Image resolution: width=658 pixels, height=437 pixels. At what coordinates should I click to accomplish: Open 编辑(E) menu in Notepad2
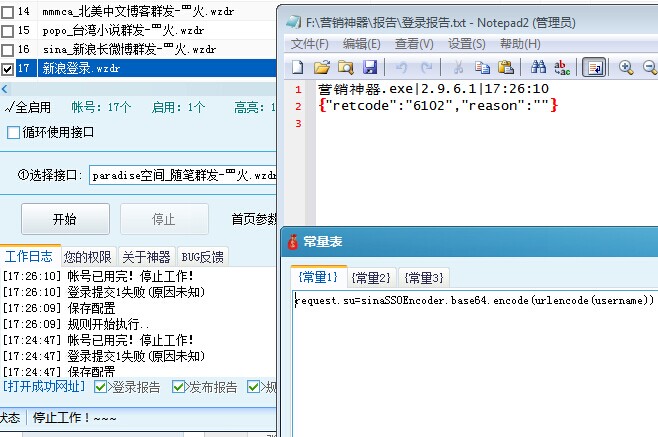362,44
